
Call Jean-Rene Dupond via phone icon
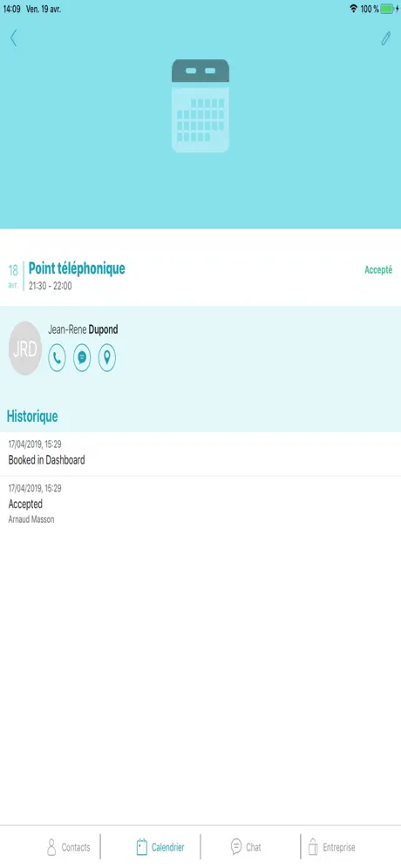[57, 357]
